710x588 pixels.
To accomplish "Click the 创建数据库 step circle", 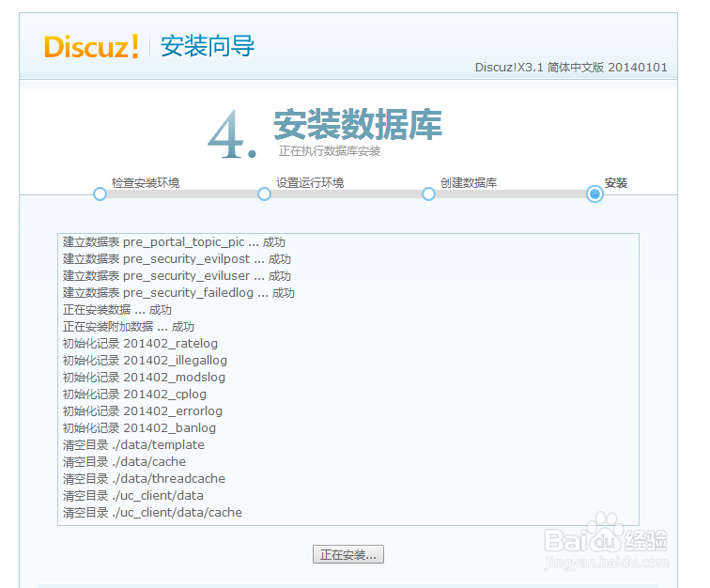I will (428, 193).
